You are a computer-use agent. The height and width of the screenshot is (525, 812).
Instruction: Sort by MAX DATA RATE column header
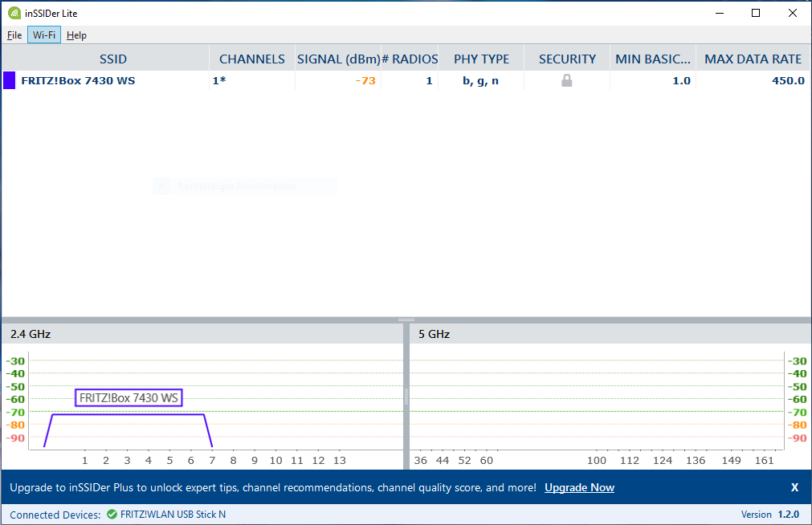point(753,59)
